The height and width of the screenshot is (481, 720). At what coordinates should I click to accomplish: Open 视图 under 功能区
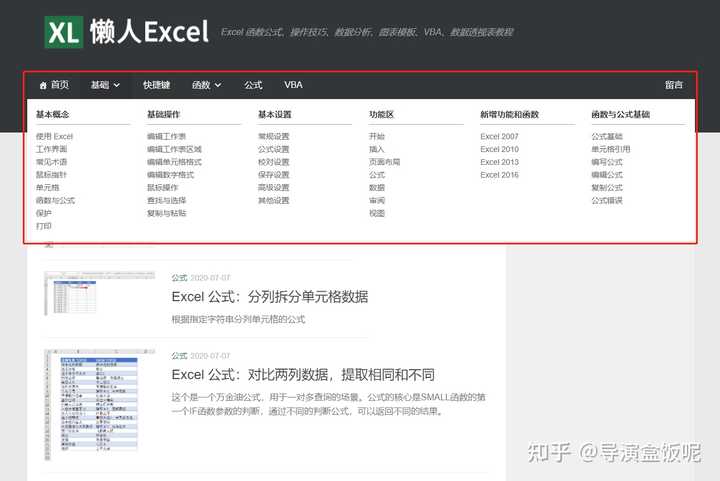tap(377, 213)
